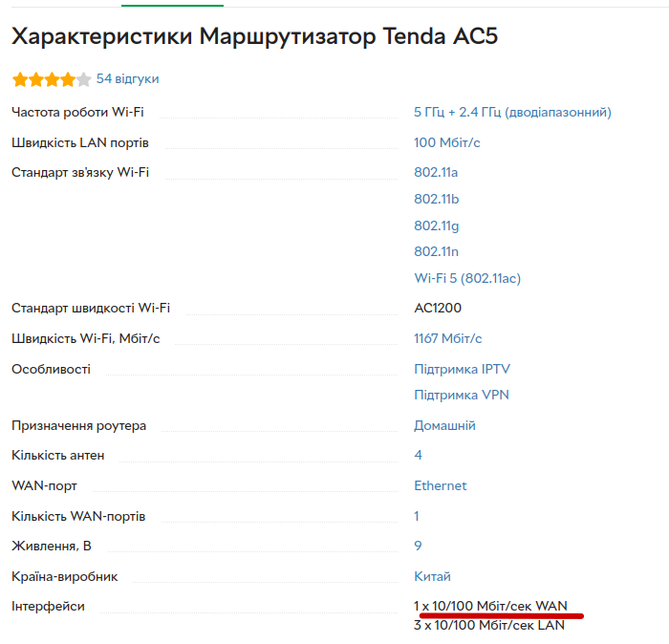Click the 1 x 10/100 Мбіт/сек WAN text
669x644 pixels.
click(490, 606)
